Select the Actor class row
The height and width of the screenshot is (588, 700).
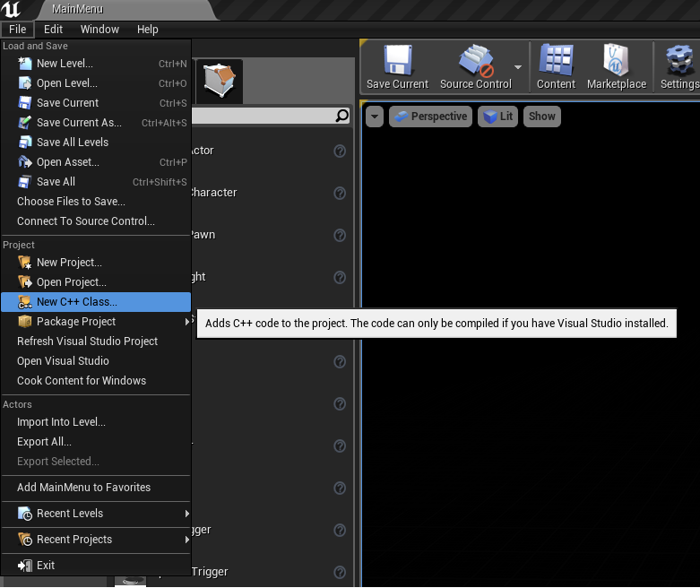(x=272, y=151)
